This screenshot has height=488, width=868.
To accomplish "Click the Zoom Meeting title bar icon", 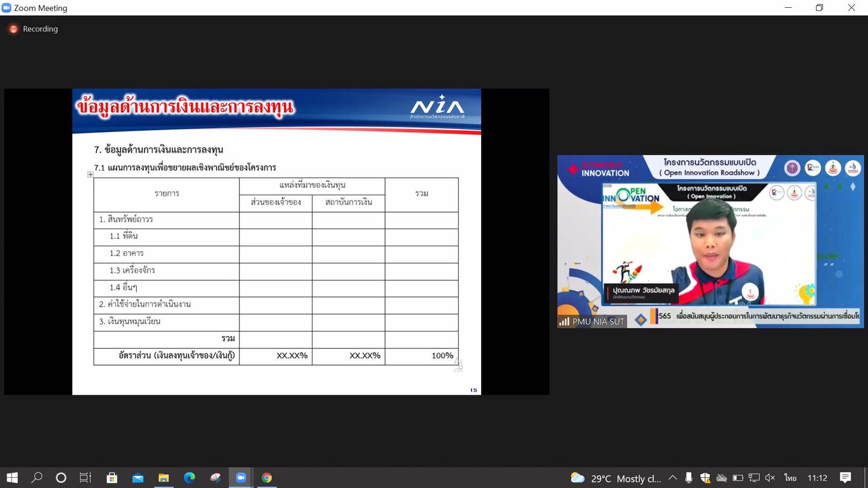I will [x=7, y=8].
